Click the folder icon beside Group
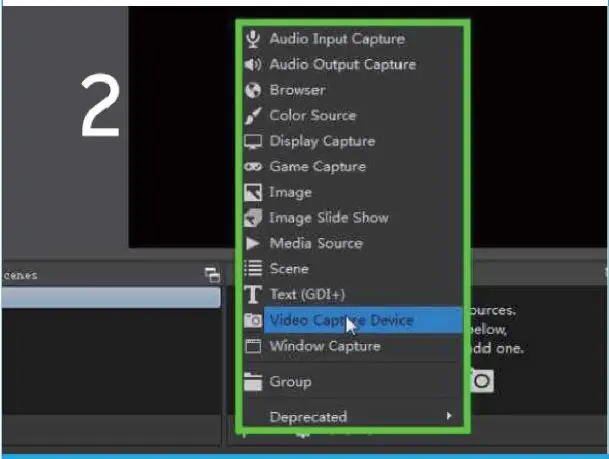The width and height of the screenshot is (609, 459). (253, 381)
